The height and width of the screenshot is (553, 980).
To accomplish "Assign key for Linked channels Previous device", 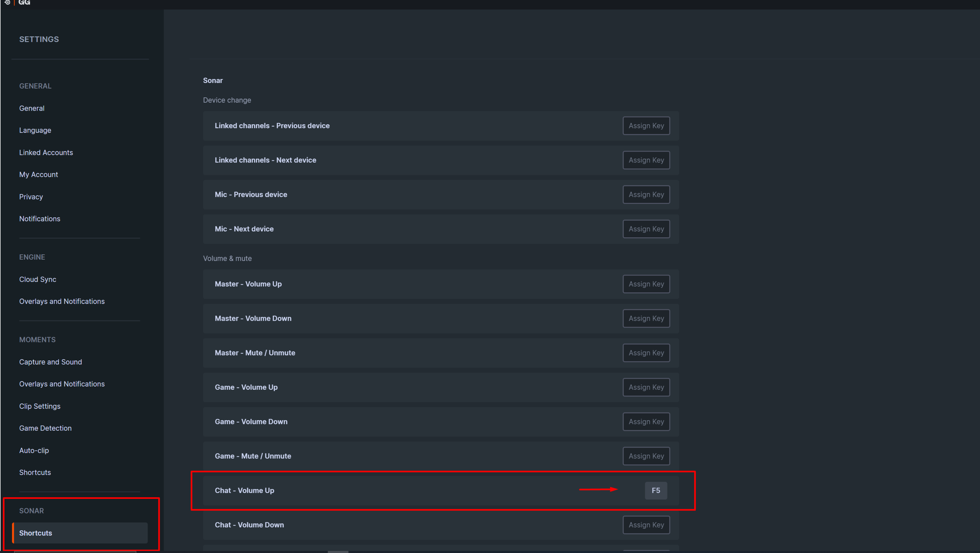I will (x=646, y=126).
